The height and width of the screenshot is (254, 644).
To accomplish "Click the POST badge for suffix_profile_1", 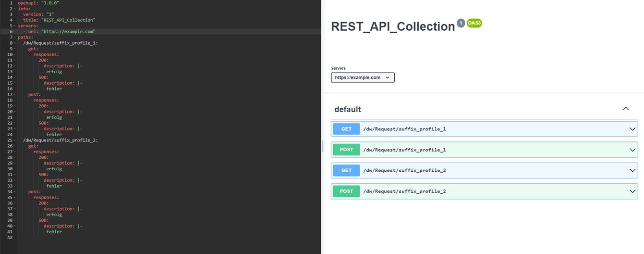I will (346, 150).
